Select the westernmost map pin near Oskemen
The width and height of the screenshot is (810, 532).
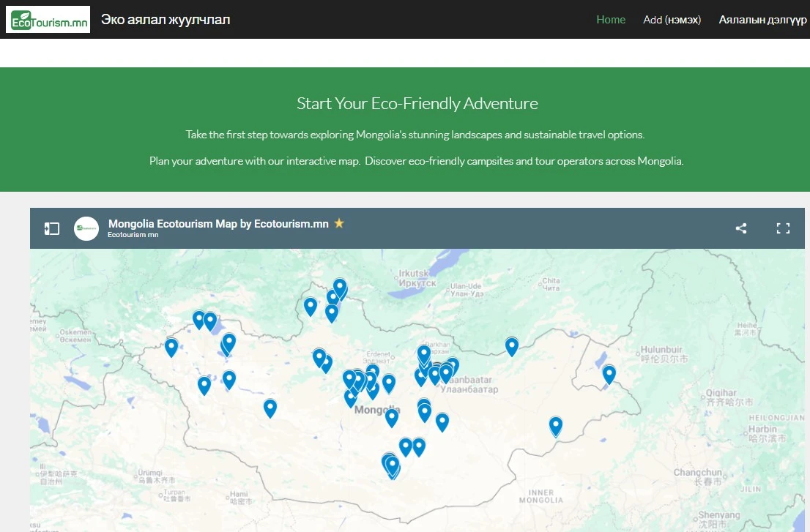[171, 348]
